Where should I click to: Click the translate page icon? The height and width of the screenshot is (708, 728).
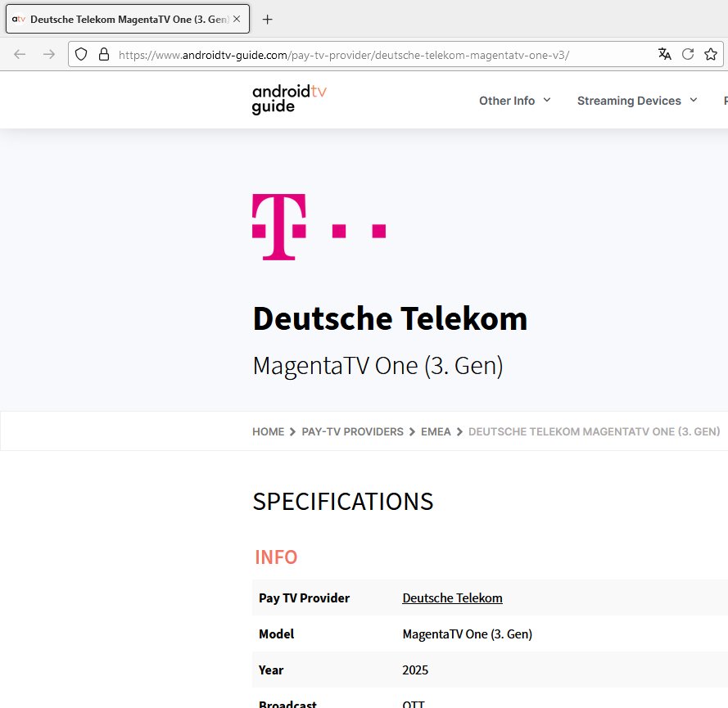click(x=665, y=54)
